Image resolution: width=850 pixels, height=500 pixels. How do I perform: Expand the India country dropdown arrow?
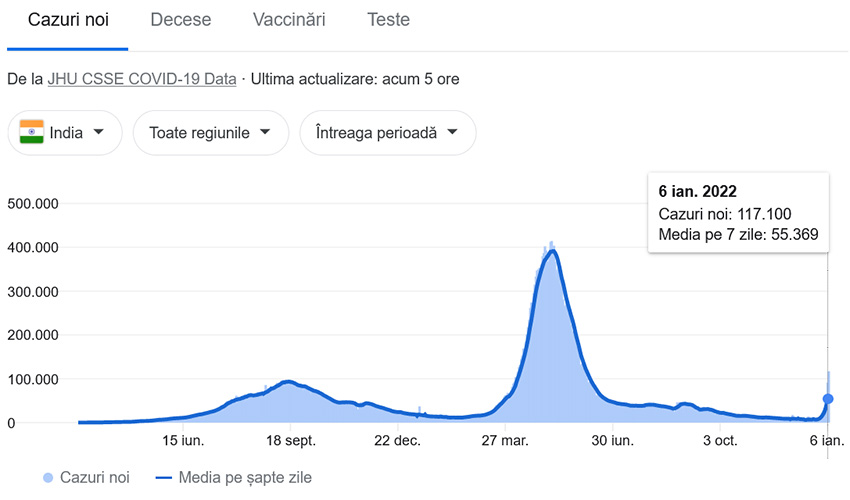coord(98,132)
